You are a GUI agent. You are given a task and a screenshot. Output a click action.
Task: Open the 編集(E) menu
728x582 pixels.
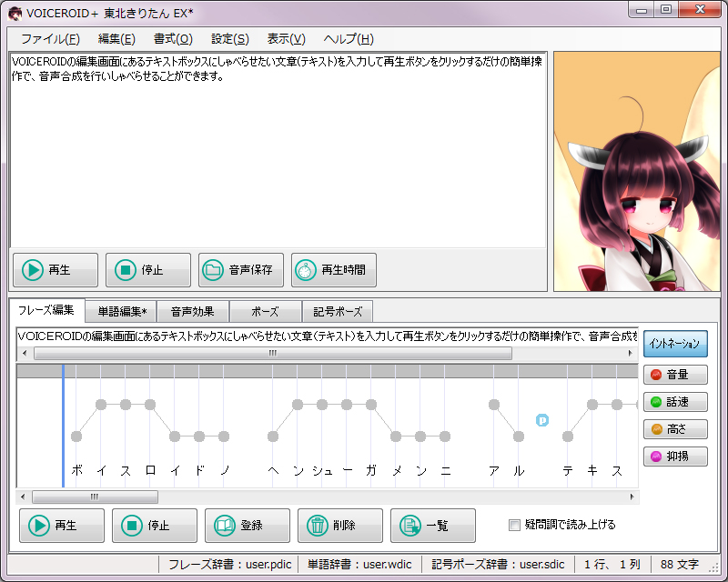pos(116,39)
